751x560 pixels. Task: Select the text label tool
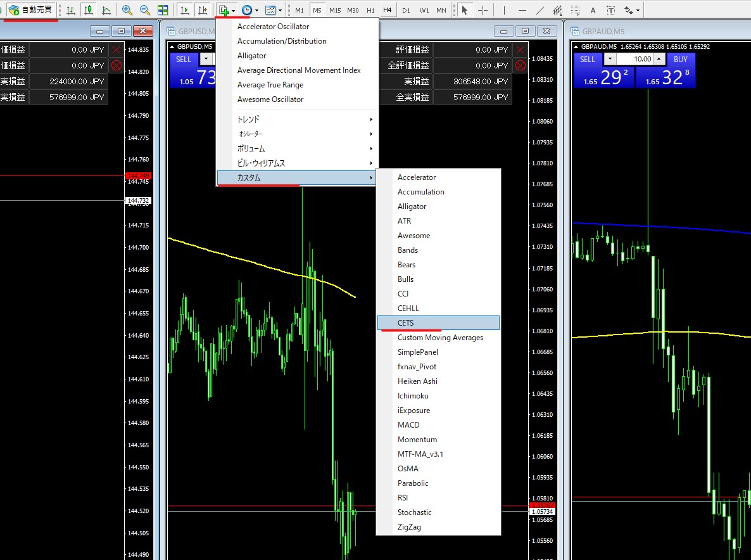(610, 10)
